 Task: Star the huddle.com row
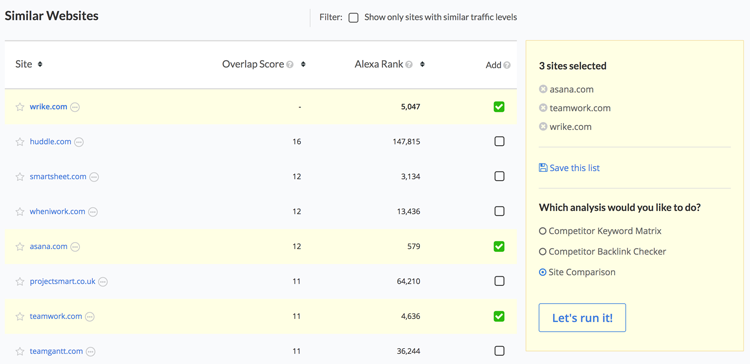20,142
